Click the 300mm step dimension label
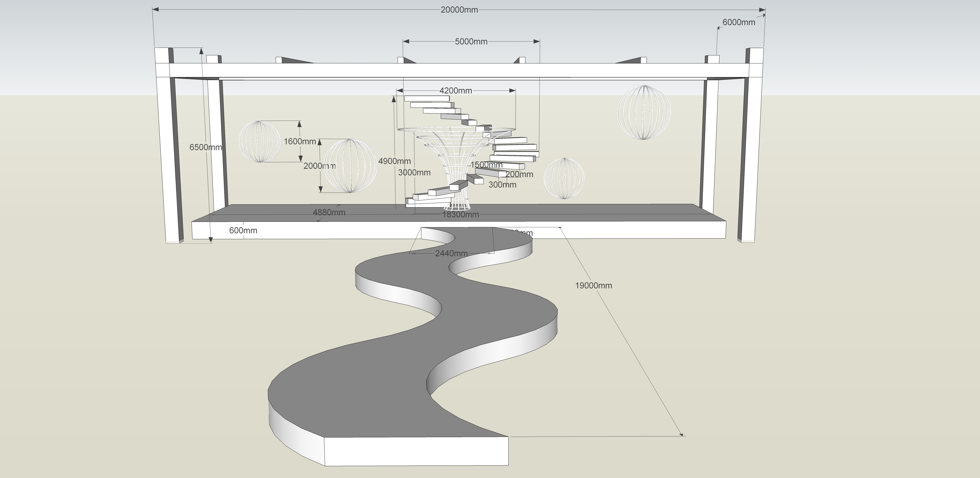The height and width of the screenshot is (478, 980). click(x=502, y=185)
